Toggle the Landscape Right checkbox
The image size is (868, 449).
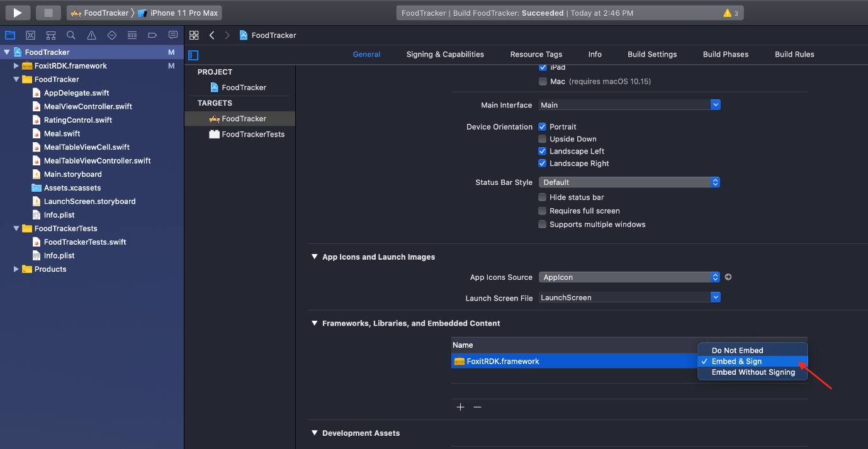pos(543,164)
